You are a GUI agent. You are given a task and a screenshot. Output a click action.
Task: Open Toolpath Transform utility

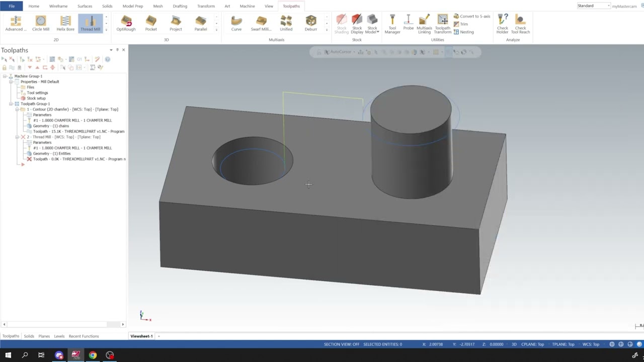(443, 24)
